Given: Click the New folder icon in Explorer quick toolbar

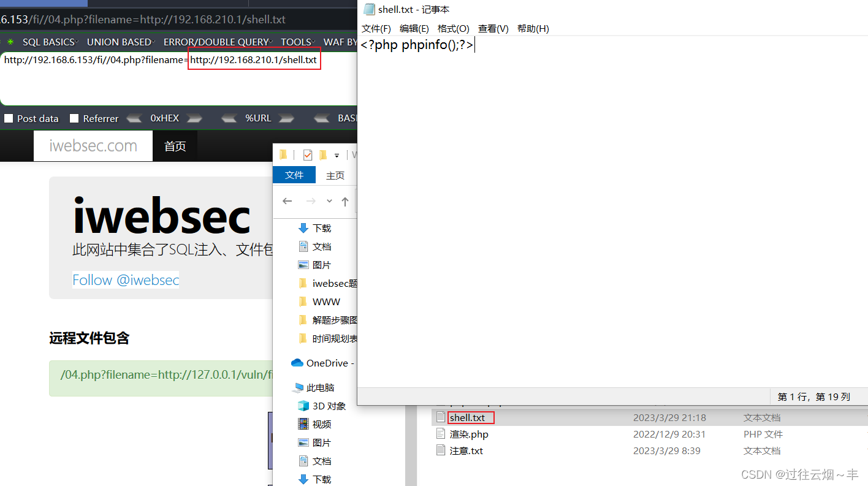Looking at the screenshot, I should [323, 155].
